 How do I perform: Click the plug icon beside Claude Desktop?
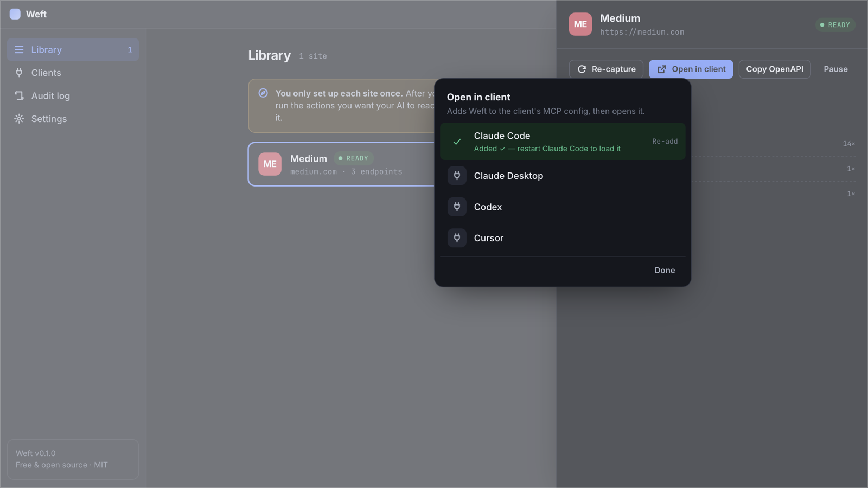[x=457, y=176]
